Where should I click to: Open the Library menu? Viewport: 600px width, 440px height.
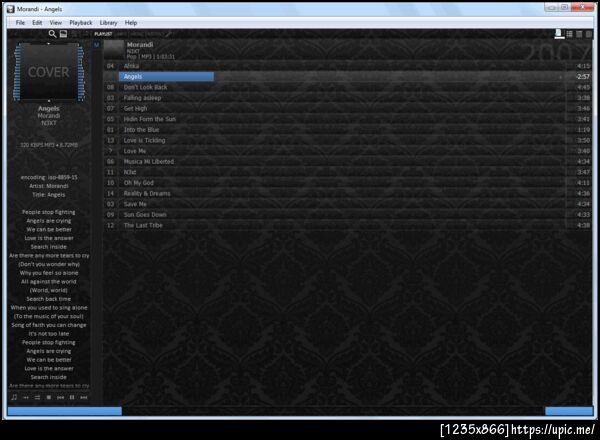108,23
